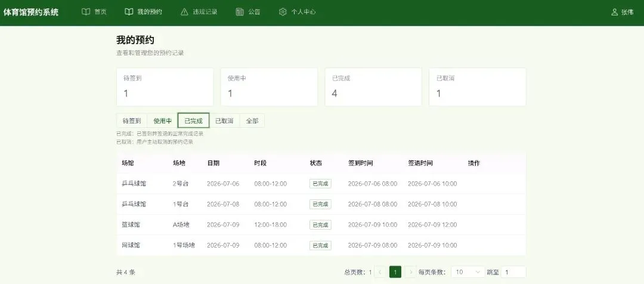
Task: Open 个人中心 menu item
Action: [298, 12]
